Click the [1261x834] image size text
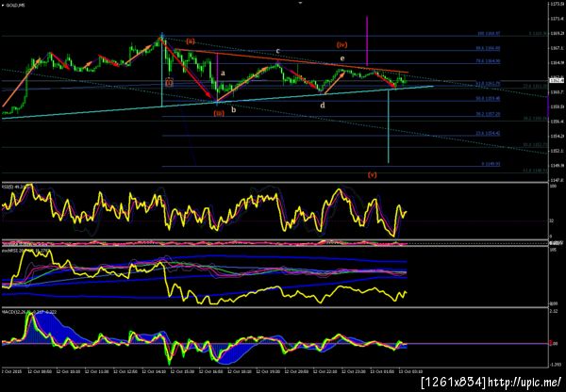566x392 pixels. 454,383
